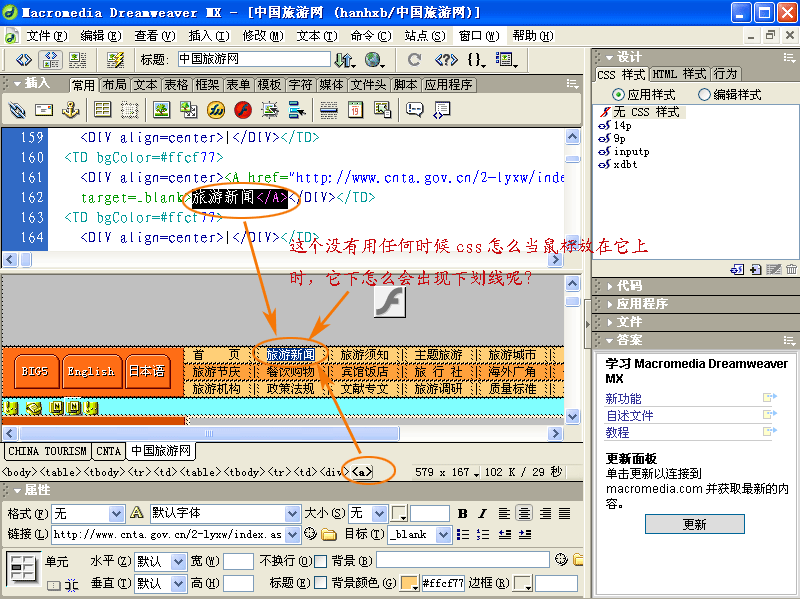800x600 pixels.
Task: Click the Hyperlink insert icon
Action: point(17,109)
